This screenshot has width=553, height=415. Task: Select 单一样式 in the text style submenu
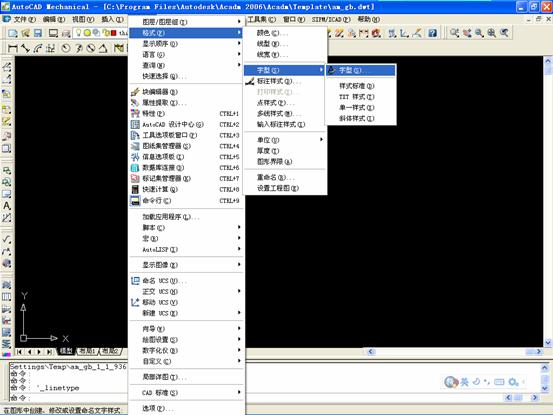coord(360,108)
